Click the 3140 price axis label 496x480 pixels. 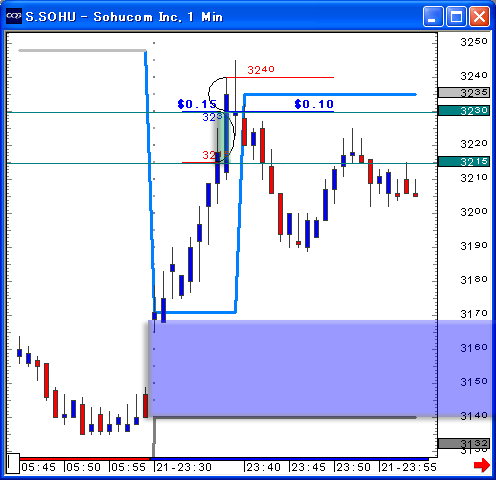pos(474,416)
